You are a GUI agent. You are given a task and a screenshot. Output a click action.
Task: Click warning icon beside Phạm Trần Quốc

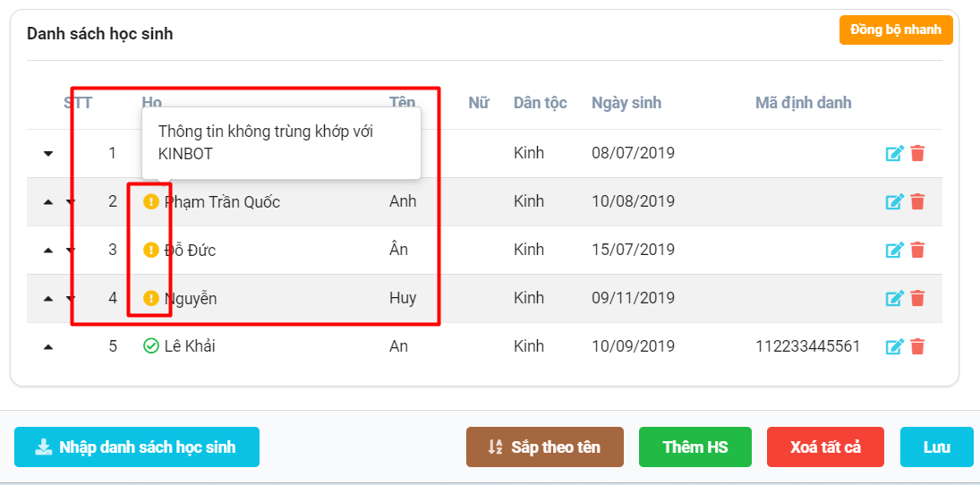coord(151,201)
